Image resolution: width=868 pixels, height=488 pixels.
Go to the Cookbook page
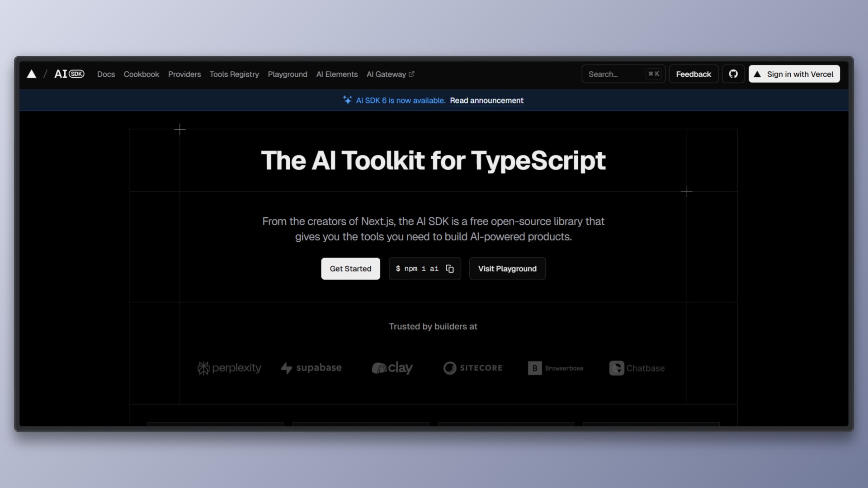(141, 74)
